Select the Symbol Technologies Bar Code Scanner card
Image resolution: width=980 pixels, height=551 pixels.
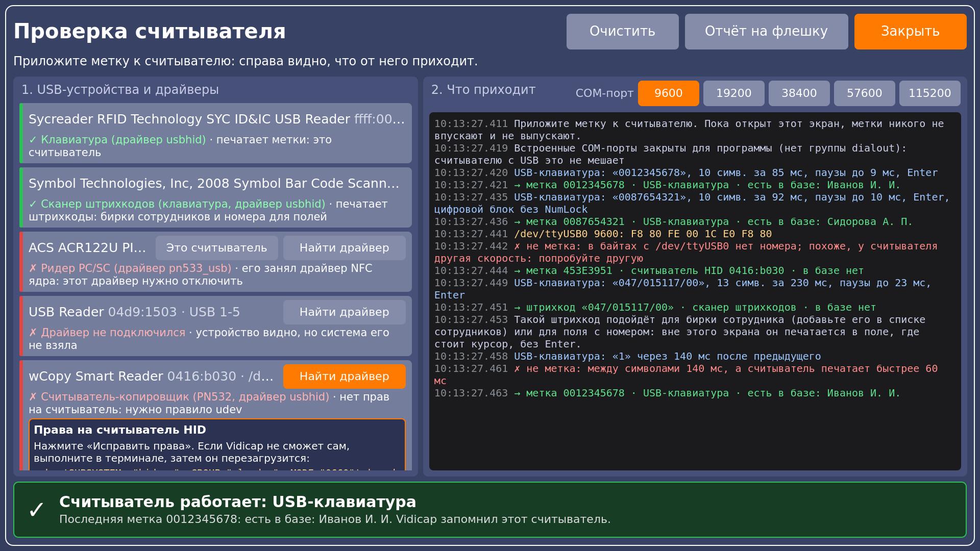[215, 197]
